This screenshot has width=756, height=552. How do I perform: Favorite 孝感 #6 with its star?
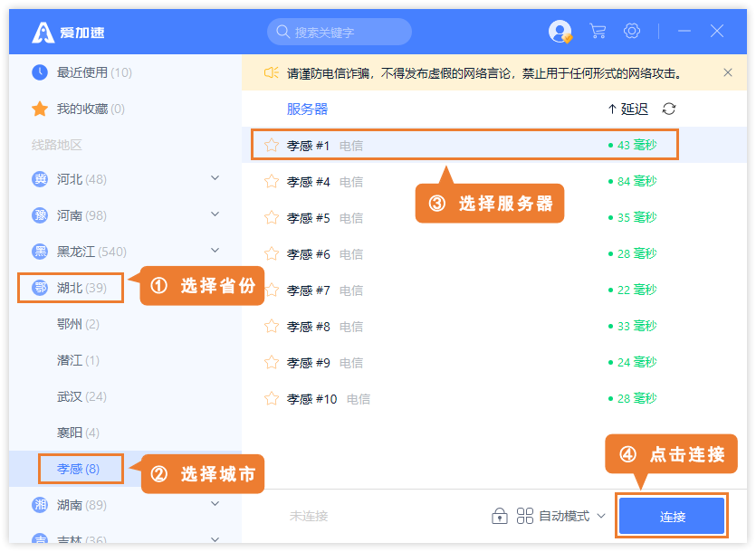pos(272,253)
